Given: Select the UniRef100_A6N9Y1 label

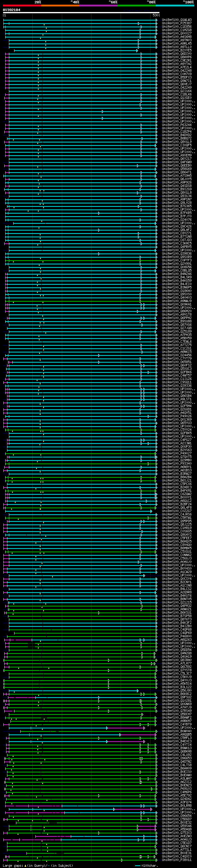Looking at the screenshot, I should coord(177,467).
